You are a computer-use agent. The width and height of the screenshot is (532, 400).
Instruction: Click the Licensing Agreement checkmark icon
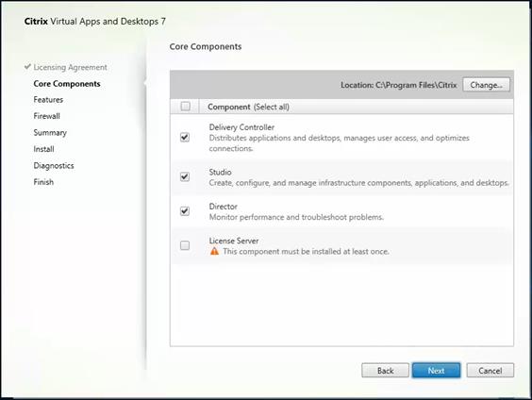(x=27, y=66)
